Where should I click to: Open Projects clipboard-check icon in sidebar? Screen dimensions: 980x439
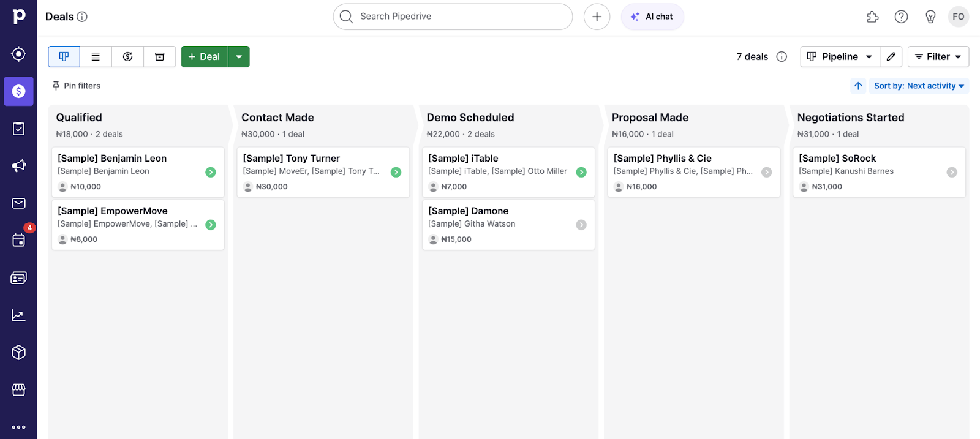click(x=18, y=129)
